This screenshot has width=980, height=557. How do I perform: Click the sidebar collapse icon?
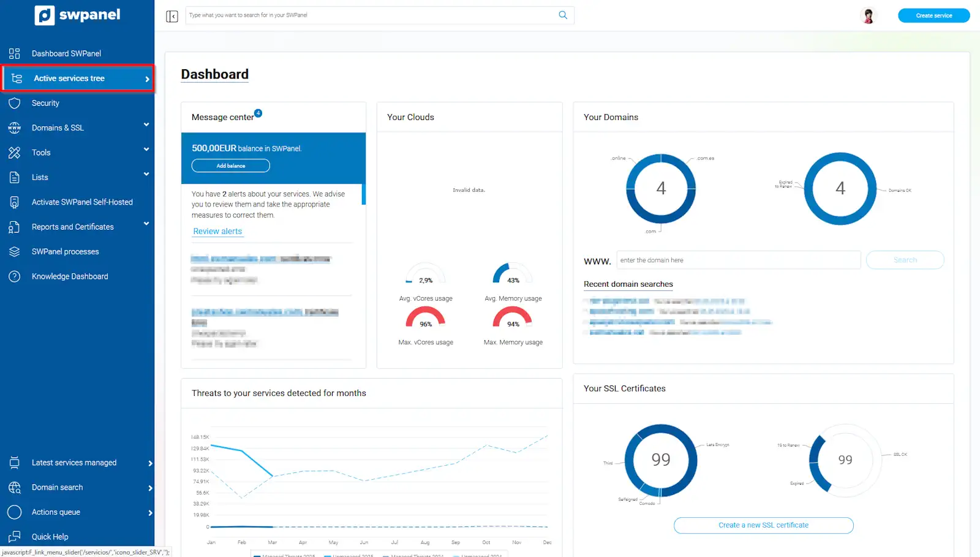[x=172, y=16]
